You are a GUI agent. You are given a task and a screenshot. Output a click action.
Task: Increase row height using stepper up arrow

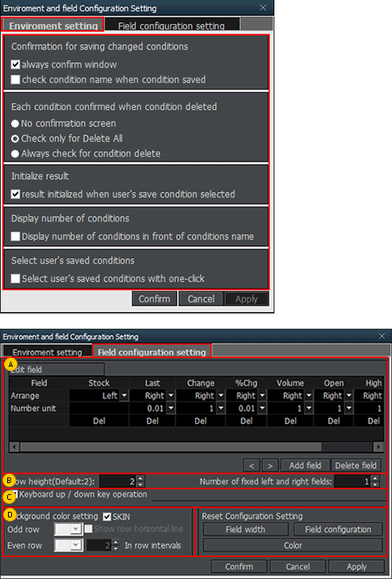pos(140,478)
